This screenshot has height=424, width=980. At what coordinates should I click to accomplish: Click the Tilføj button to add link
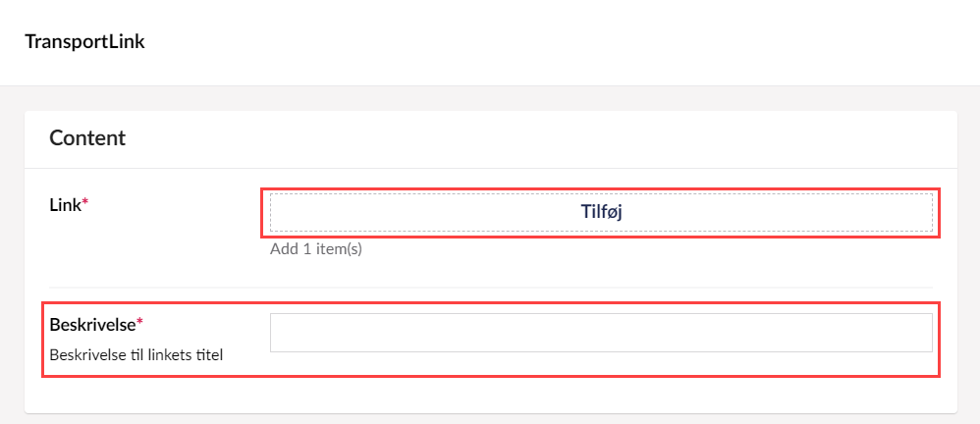point(601,213)
